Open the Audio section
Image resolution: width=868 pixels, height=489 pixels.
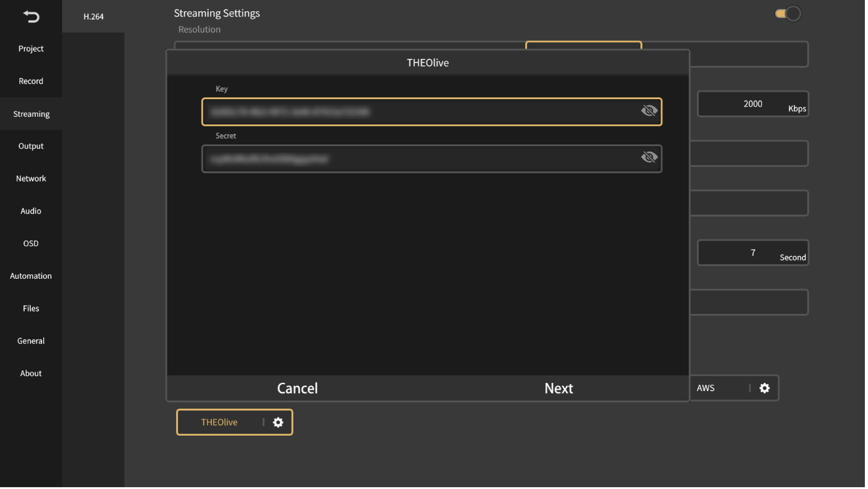click(x=31, y=212)
